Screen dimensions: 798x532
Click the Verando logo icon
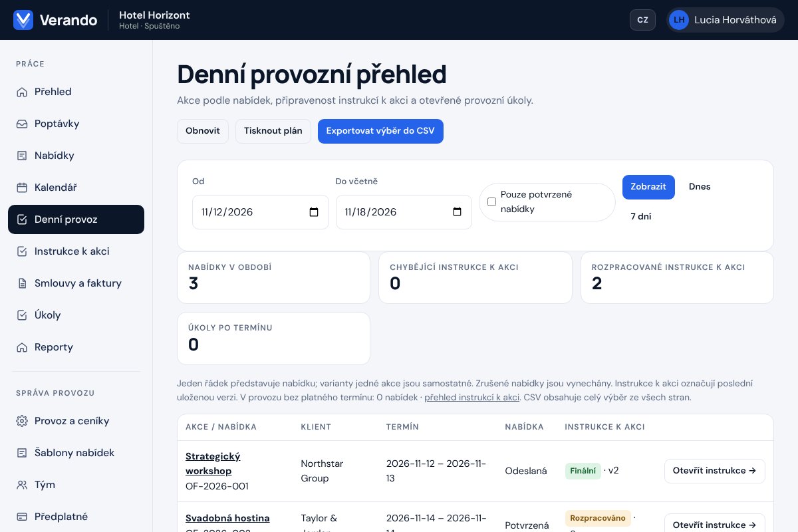point(23,20)
